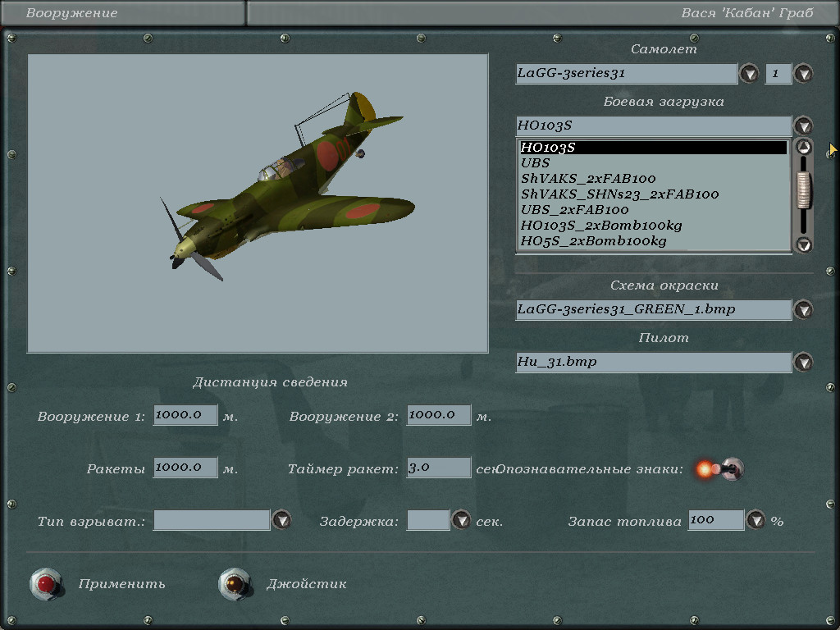Click the Вооружение 2 distance field

click(439, 414)
